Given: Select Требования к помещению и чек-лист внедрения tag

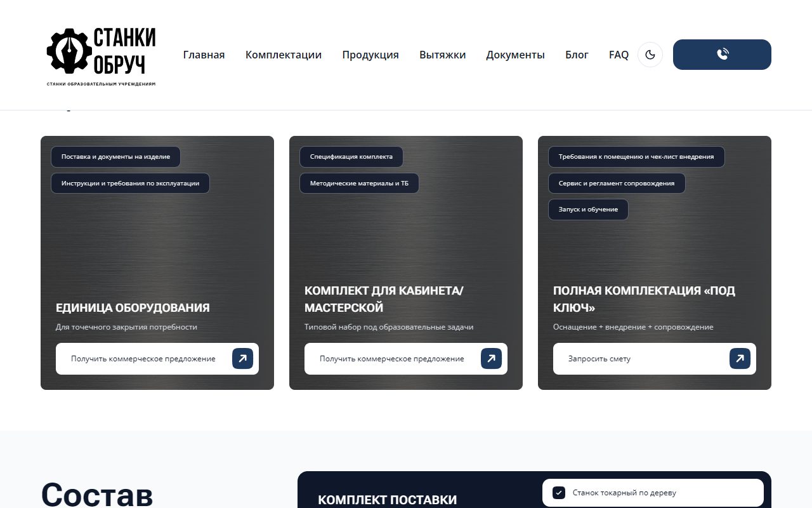Looking at the screenshot, I should click(x=636, y=157).
